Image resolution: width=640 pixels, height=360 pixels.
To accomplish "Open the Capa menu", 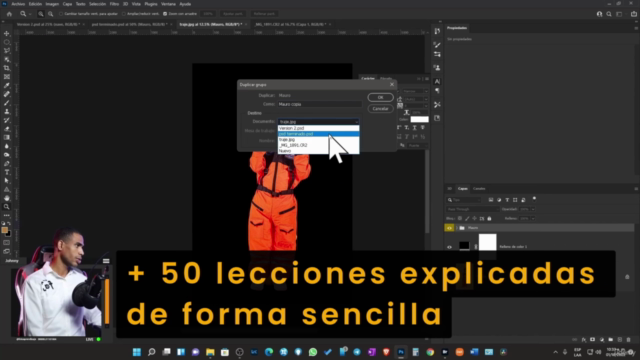I will (67, 4).
